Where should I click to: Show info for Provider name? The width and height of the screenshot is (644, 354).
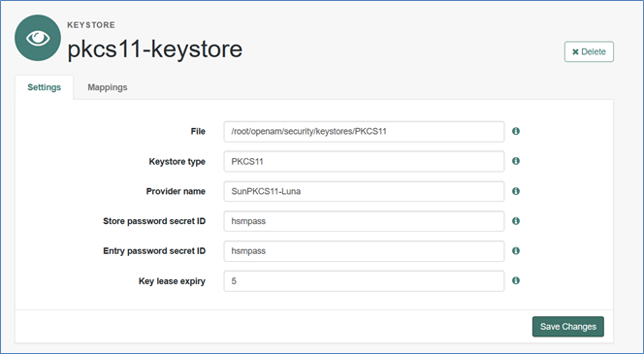coord(516,191)
